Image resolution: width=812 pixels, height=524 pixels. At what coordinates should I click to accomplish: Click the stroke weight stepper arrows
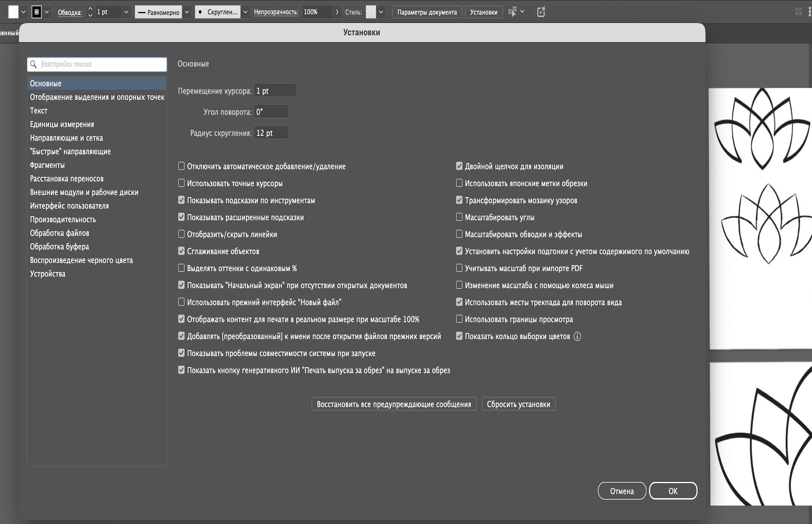(x=90, y=12)
